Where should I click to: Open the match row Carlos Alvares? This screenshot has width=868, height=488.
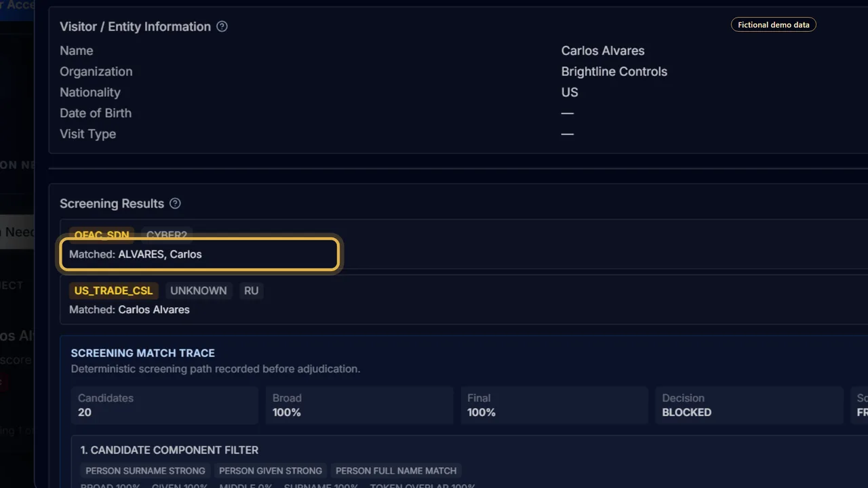click(x=464, y=299)
